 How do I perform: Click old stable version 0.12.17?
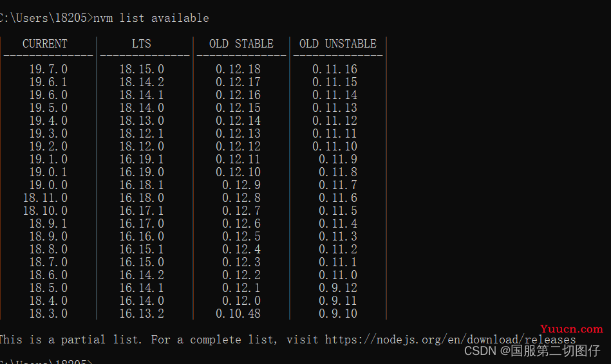click(238, 82)
